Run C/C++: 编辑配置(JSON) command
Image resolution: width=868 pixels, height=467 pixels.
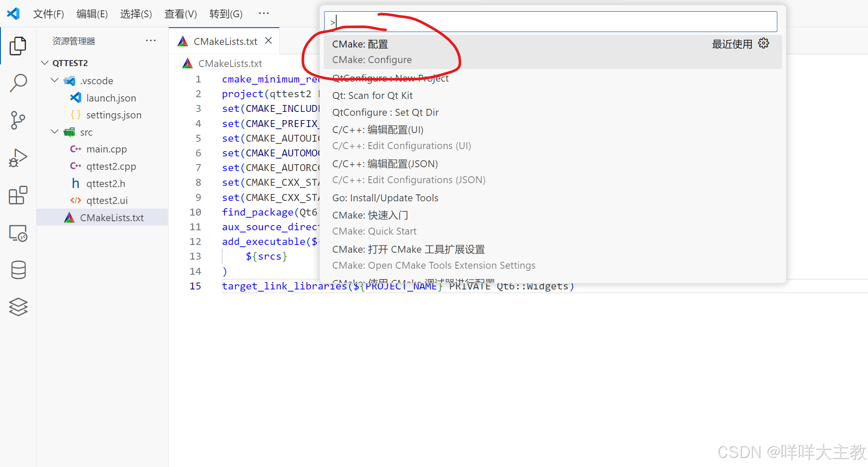coord(552,172)
